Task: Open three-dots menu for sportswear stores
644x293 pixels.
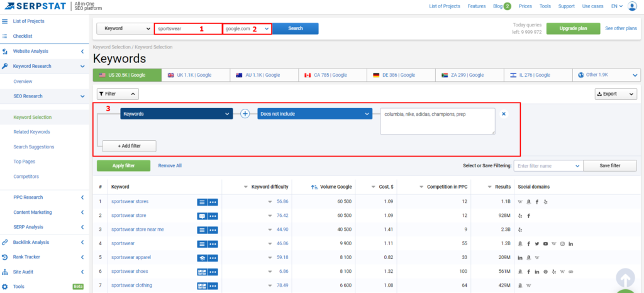Action: (213, 202)
